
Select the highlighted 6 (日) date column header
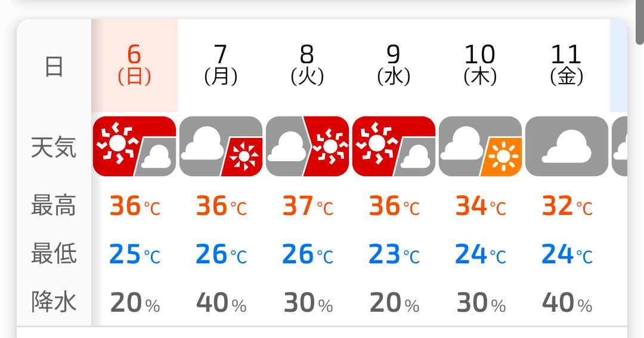(134, 66)
